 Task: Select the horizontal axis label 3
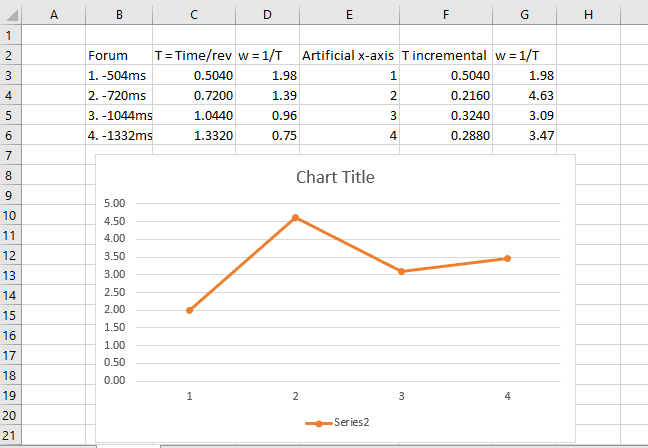click(x=401, y=396)
